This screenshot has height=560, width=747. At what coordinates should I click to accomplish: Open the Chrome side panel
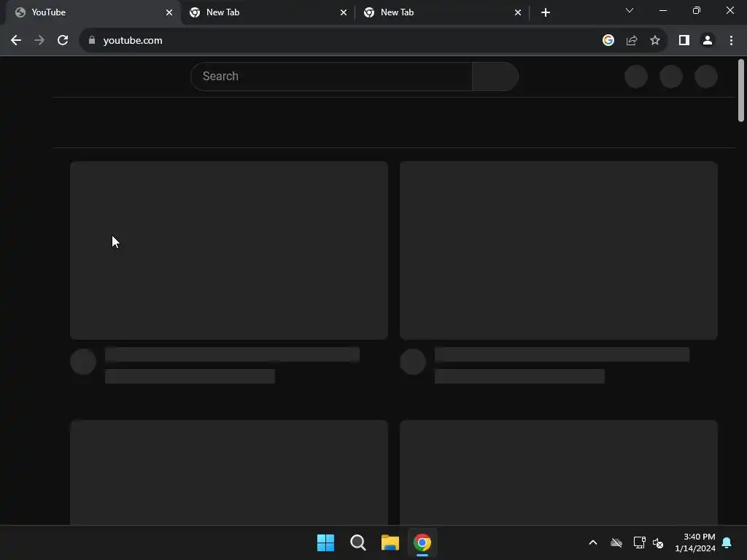point(684,41)
